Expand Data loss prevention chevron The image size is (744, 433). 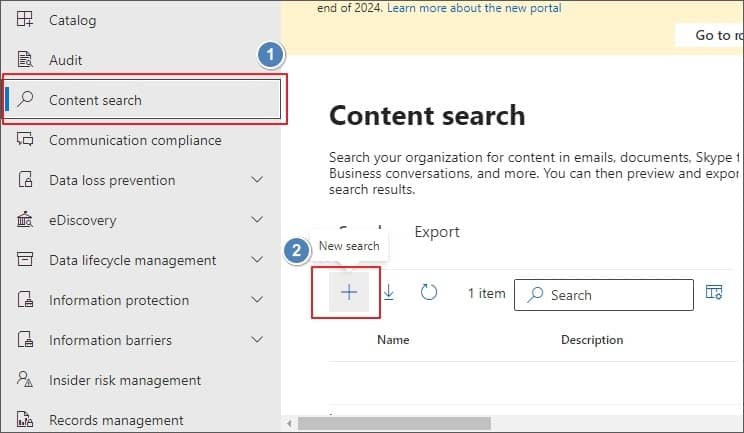pyautogui.click(x=257, y=180)
